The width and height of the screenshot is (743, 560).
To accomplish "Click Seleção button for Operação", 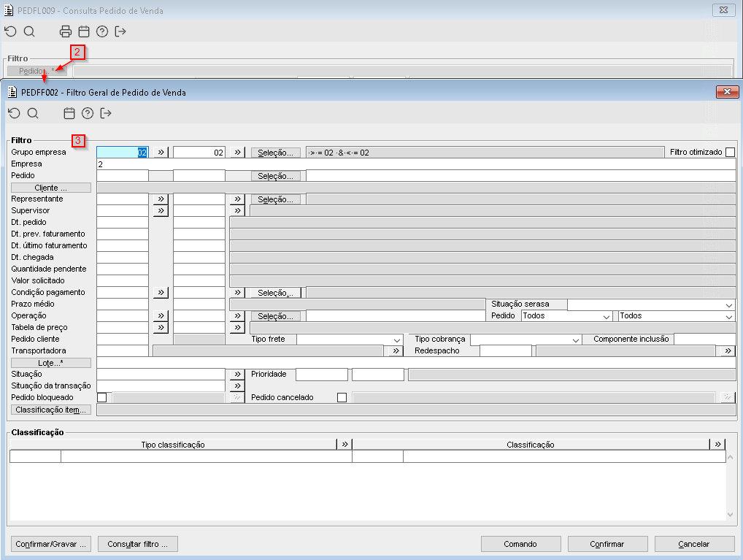I will (275, 316).
